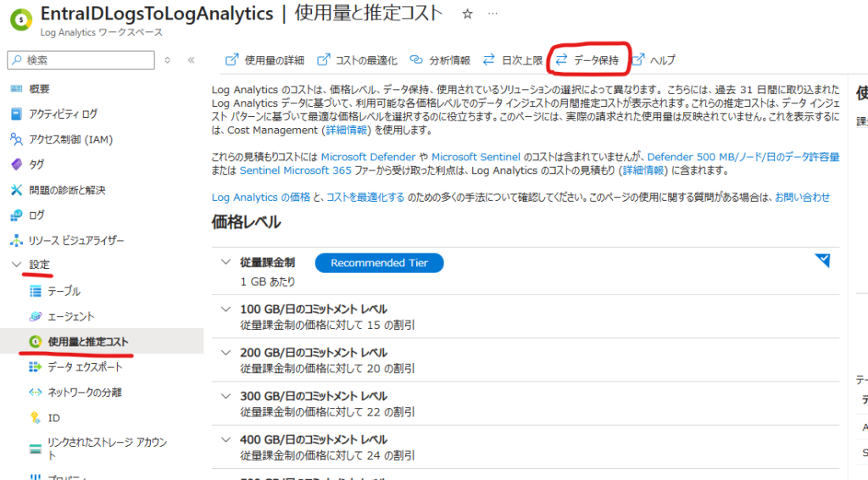Click the workspace logo icon beside title
This screenshot has height=480, width=868.
tap(20, 20)
